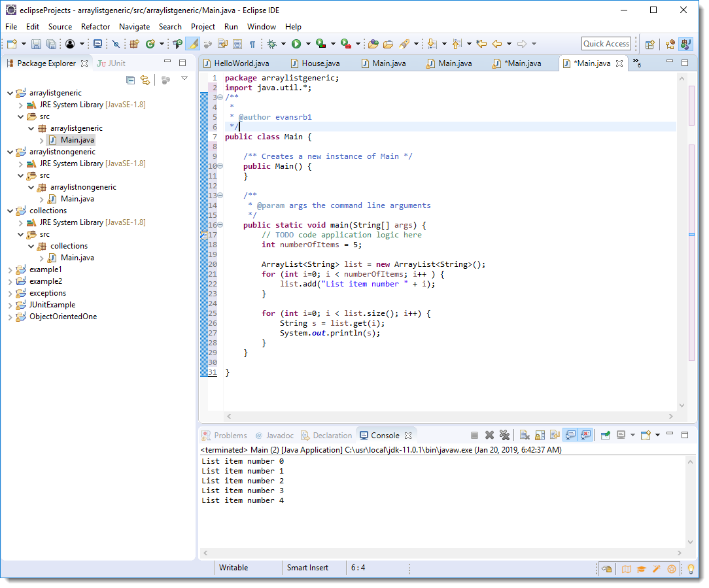Click Remove Launch in Console toolbar

coord(489,435)
